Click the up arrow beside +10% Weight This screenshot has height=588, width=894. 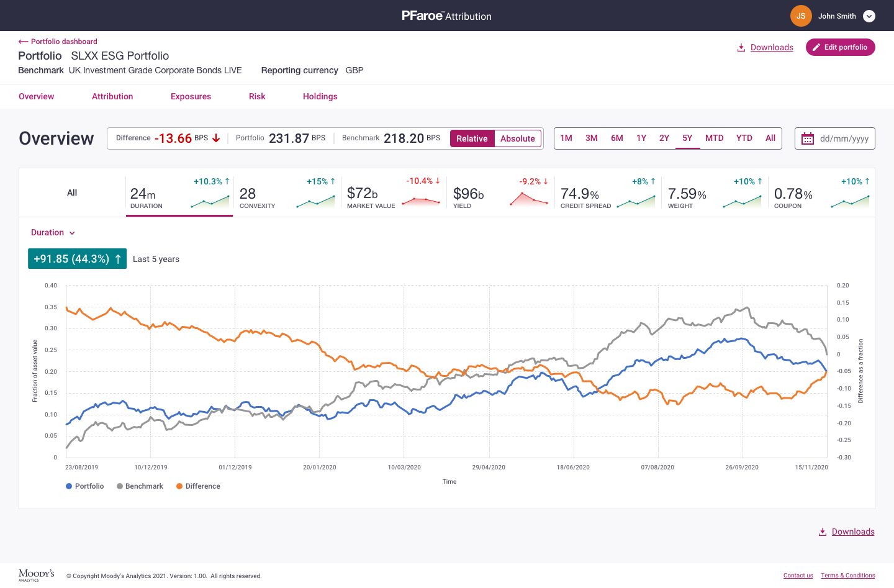(760, 181)
